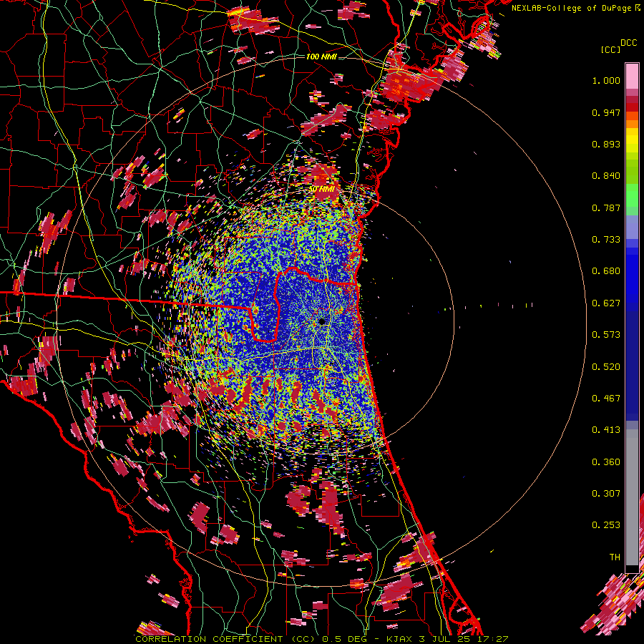644x644 pixels.
Task: Click the 17:27 timestamp in the caption
Action: 493,639
